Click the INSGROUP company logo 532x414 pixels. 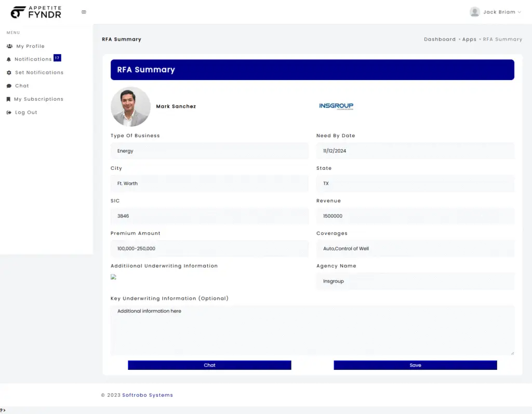[x=336, y=106]
